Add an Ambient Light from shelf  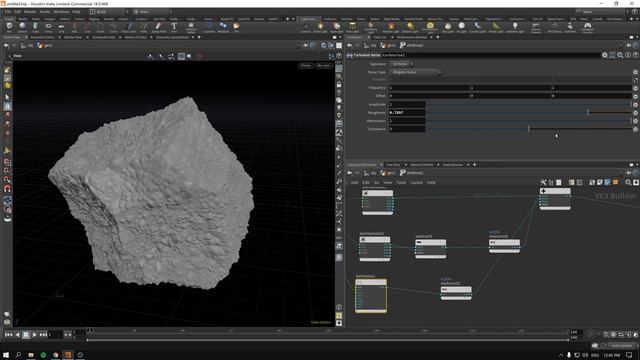click(x=515, y=27)
